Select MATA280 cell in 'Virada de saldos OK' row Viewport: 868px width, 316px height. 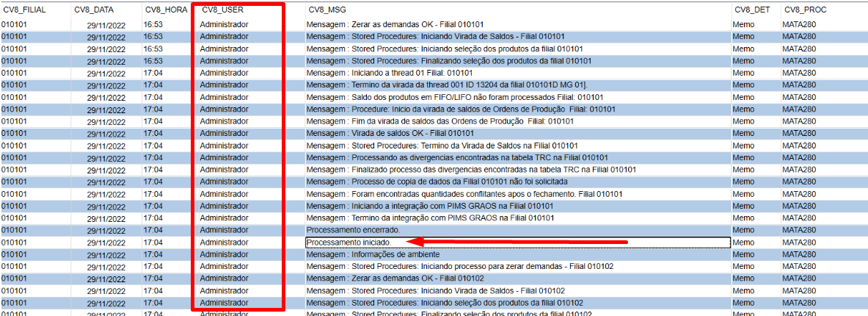(x=799, y=134)
